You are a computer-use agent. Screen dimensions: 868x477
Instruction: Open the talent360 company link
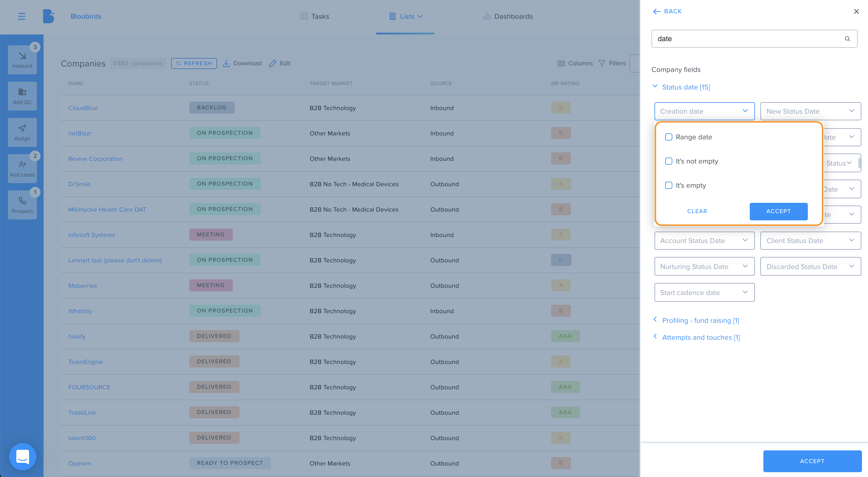(x=82, y=438)
